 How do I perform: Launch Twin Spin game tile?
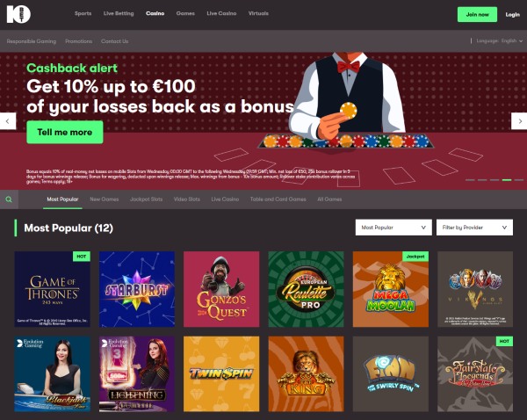(x=221, y=374)
